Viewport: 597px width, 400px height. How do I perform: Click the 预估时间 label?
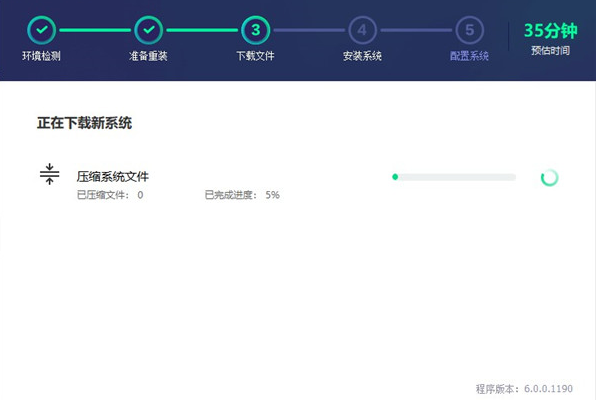551,51
